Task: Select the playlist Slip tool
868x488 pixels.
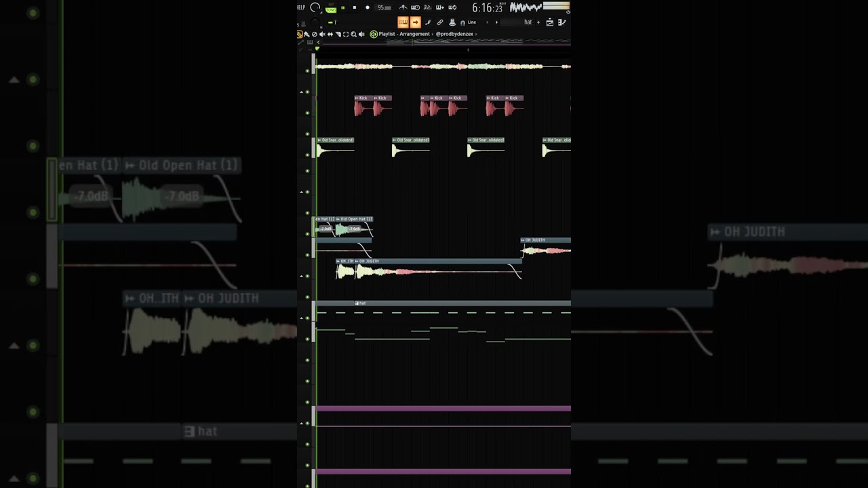Action: [330, 34]
